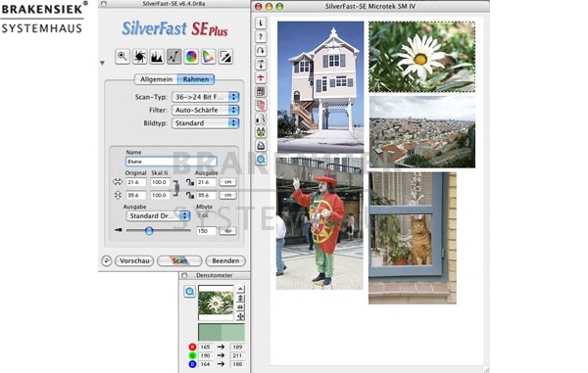Open the selective color correction tool
This screenshot has height=373, width=588.
(x=209, y=57)
